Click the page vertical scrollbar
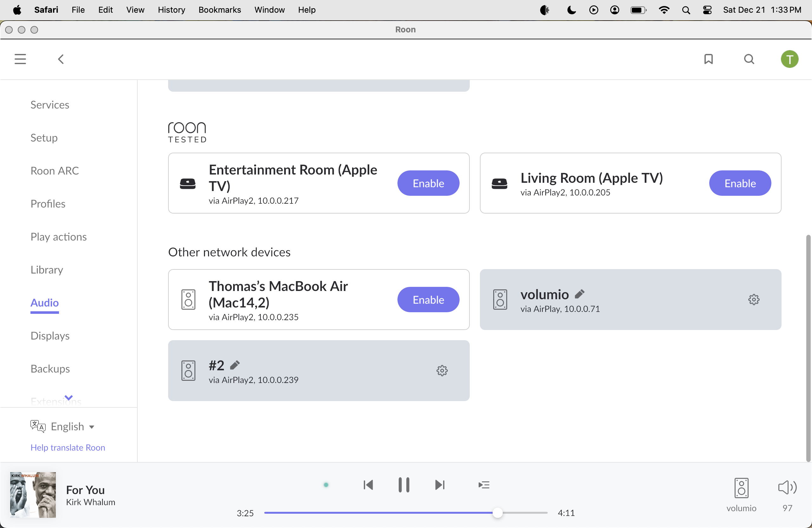 pos(808,348)
